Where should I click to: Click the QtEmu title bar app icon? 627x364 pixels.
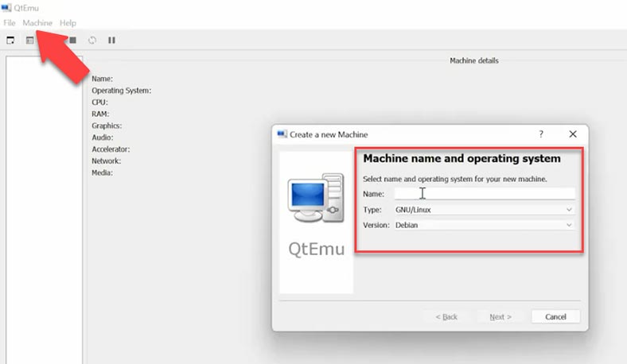click(6, 8)
